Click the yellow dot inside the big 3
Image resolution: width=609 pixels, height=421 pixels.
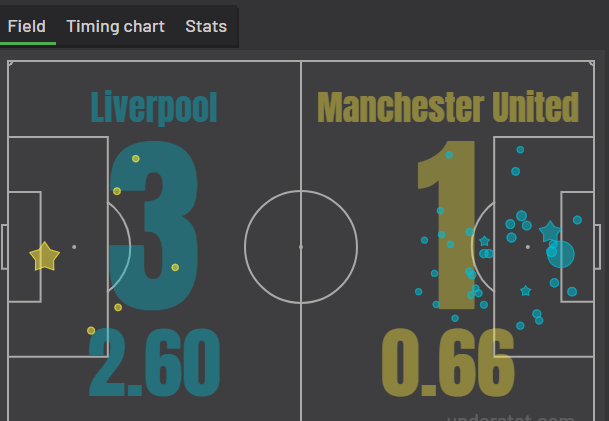pos(175,267)
